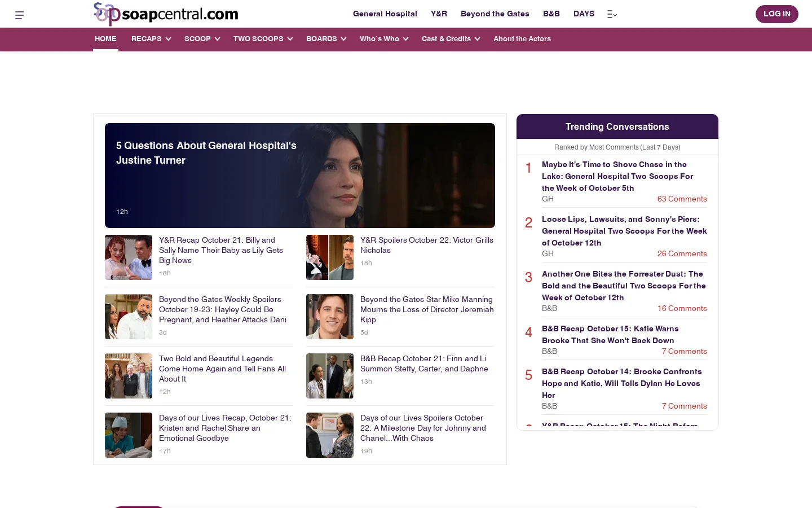Click headline 5 Questions About General Hospital's Justine Turner
This screenshot has width=812, height=508.
pos(206,153)
